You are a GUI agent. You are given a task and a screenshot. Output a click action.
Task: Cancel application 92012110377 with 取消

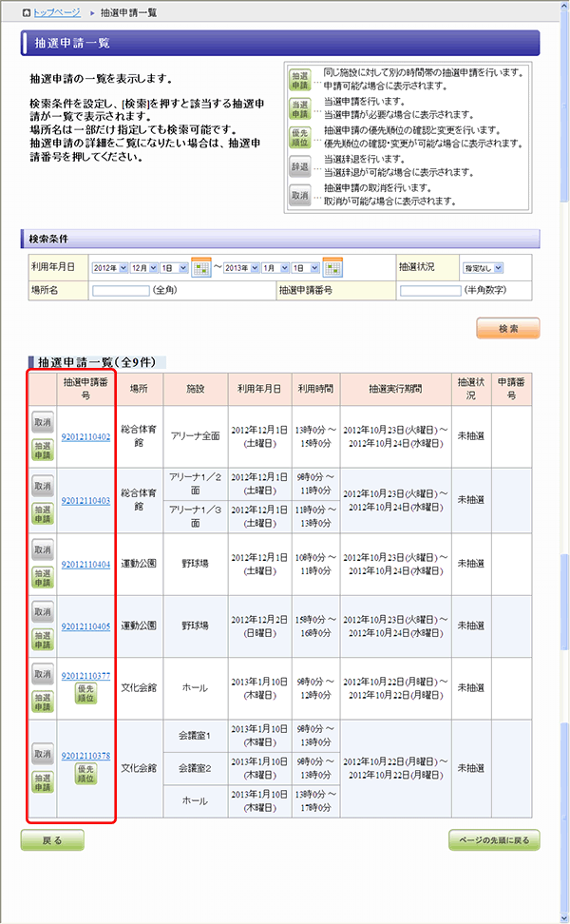point(43,674)
